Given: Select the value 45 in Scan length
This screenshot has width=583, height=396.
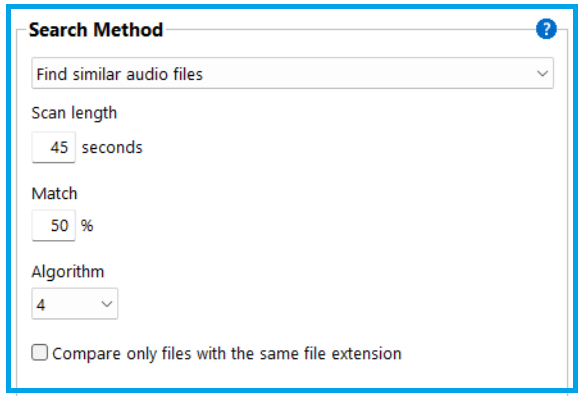Looking at the screenshot, I should [x=59, y=148].
